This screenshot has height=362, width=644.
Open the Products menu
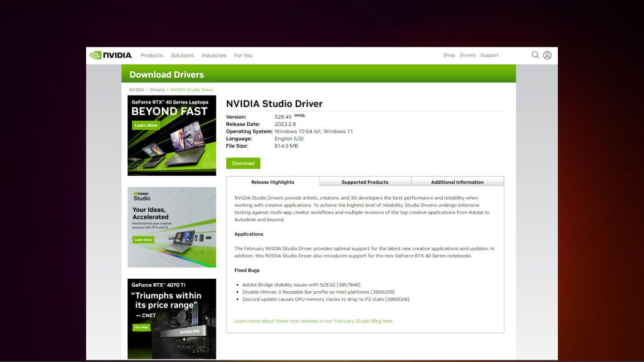click(x=152, y=55)
